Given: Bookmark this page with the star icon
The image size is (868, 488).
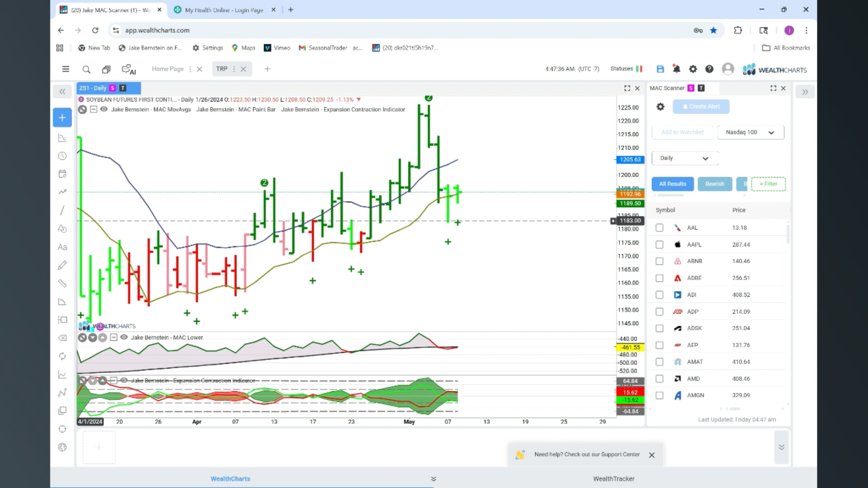Looking at the screenshot, I should (713, 30).
